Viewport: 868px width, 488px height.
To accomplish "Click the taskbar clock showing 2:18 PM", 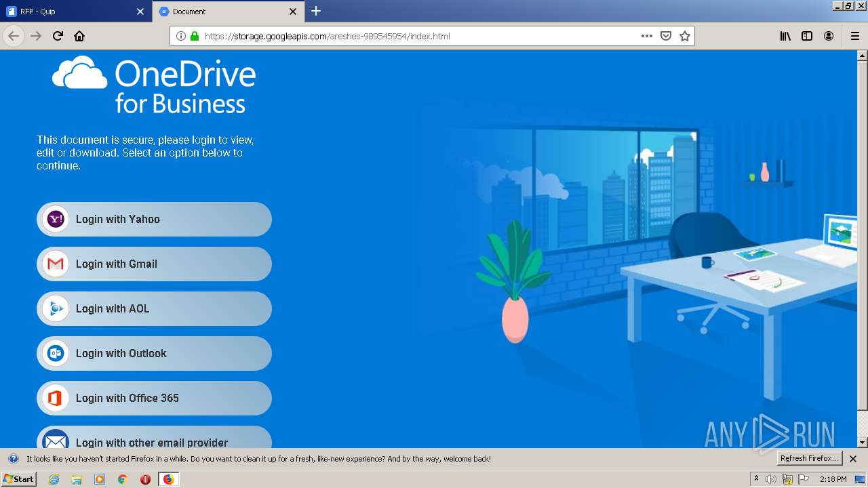I will (833, 479).
